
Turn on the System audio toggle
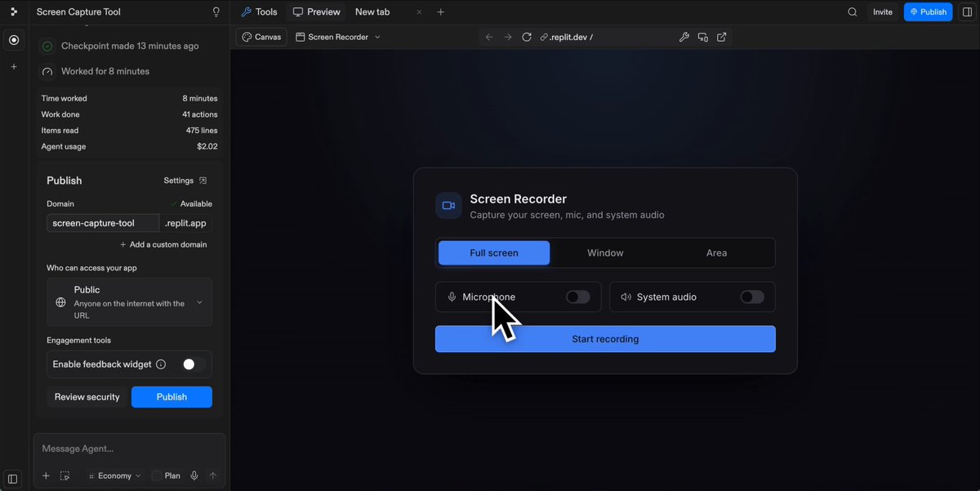pos(752,297)
